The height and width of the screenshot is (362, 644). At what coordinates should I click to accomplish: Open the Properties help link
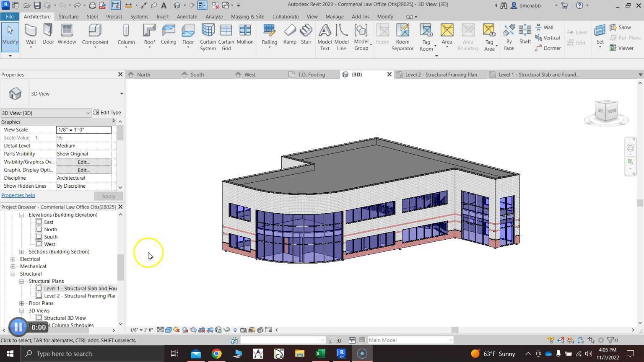pos(18,196)
